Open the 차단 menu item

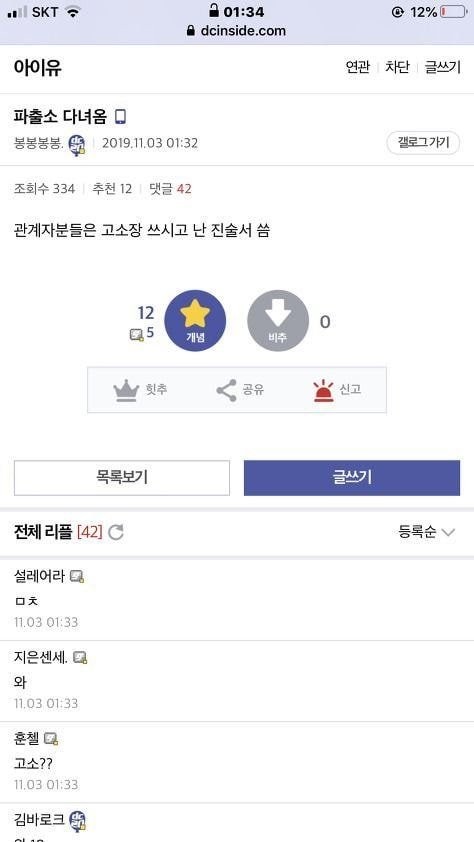click(x=397, y=67)
